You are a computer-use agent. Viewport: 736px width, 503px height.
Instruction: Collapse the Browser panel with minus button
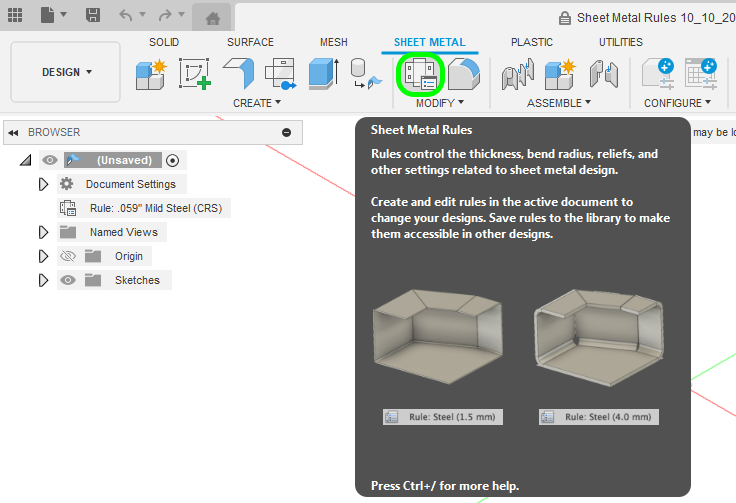287,132
